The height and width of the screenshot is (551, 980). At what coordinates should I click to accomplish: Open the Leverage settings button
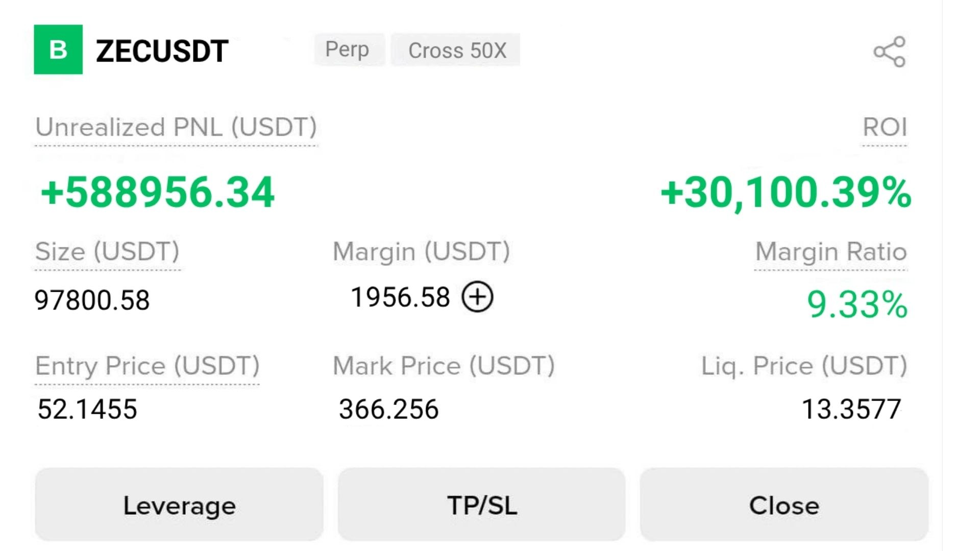pos(179,505)
